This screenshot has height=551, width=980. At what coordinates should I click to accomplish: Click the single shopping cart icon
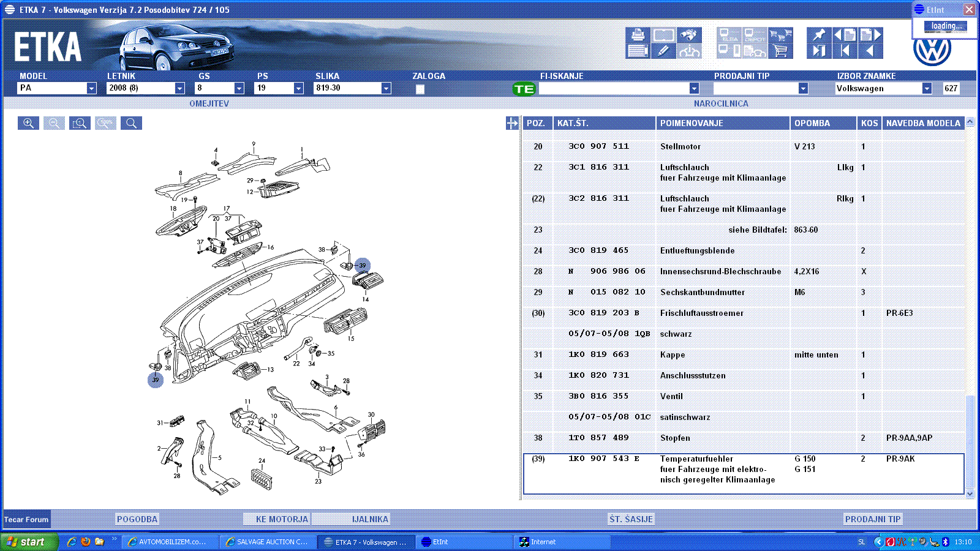[780, 51]
